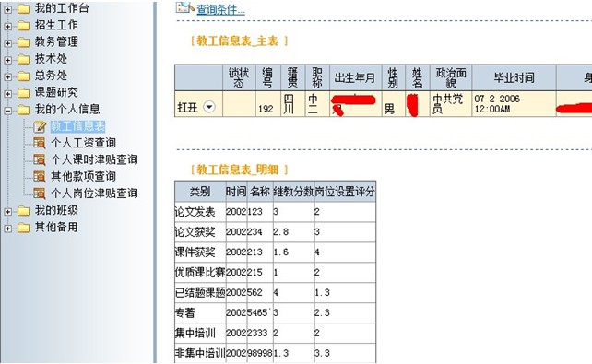Open the 查询条件 link
This screenshot has height=364, width=592.
click(x=220, y=9)
